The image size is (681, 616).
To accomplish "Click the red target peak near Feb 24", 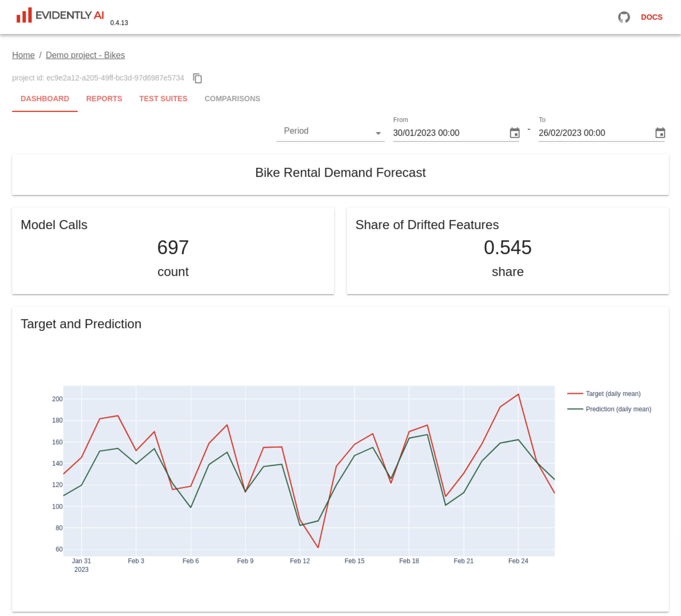I will (x=518, y=394).
